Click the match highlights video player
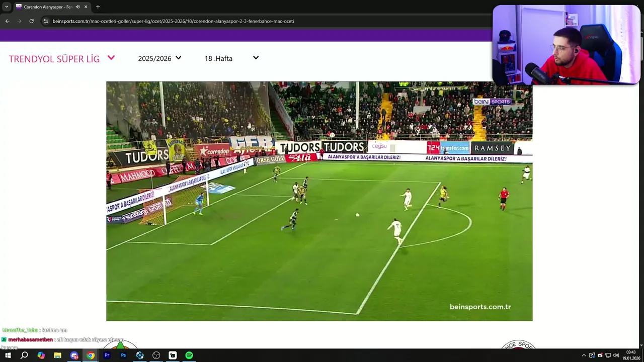This screenshot has width=644, height=362. (319, 201)
